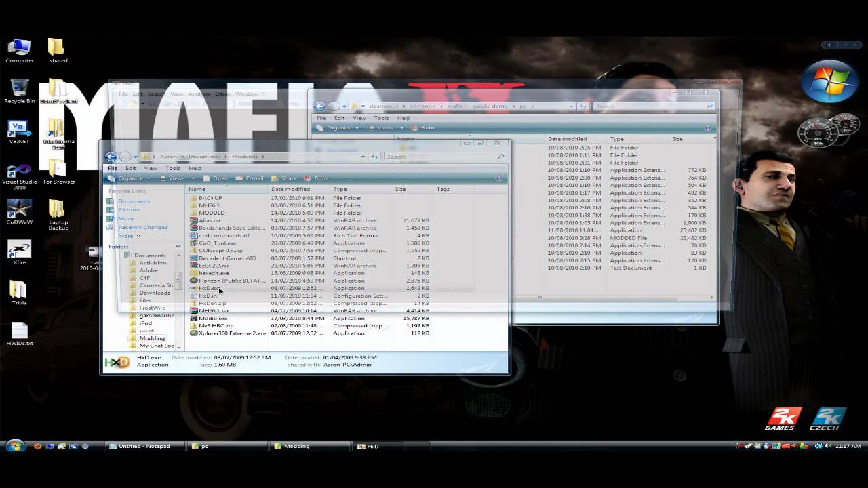Image resolution: width=868 pixels, height=488 pixels.
Task: Click Back arrow in pc explorer window
Action: click(x=319, y=106)
